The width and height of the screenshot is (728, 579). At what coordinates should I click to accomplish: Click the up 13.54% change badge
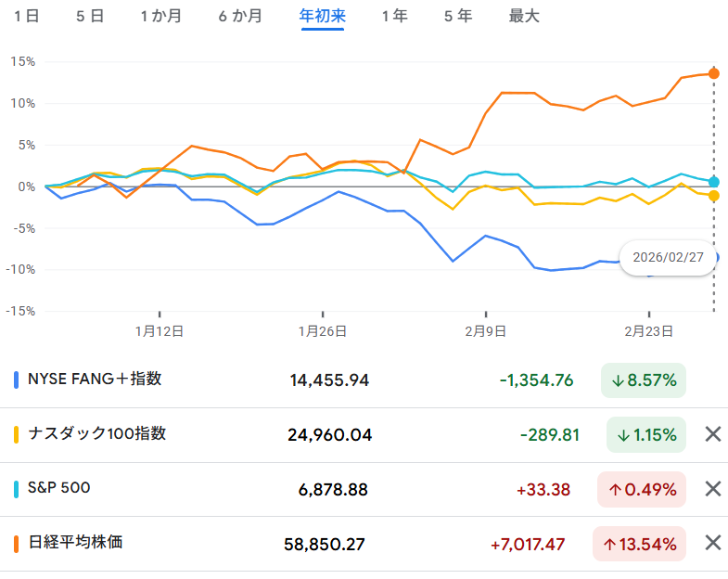(639, 544)
